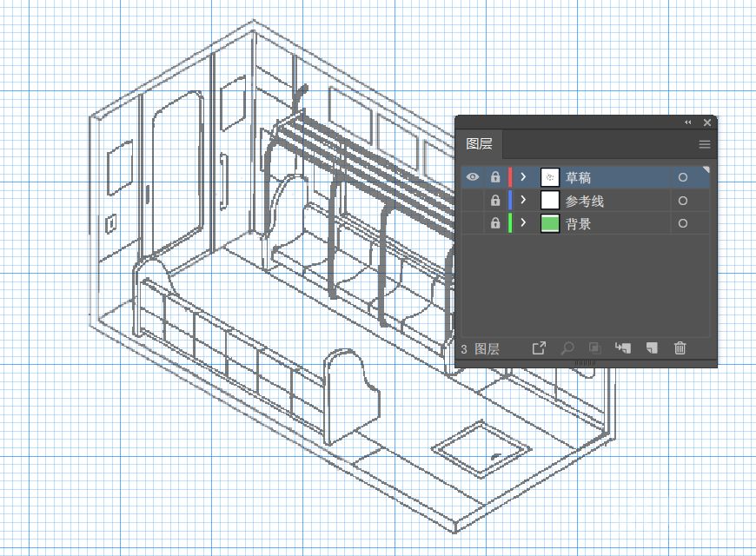Click the 背景 layer name
Image resolution: width=756 pixels, height=556 pixels.
point(578,224)
